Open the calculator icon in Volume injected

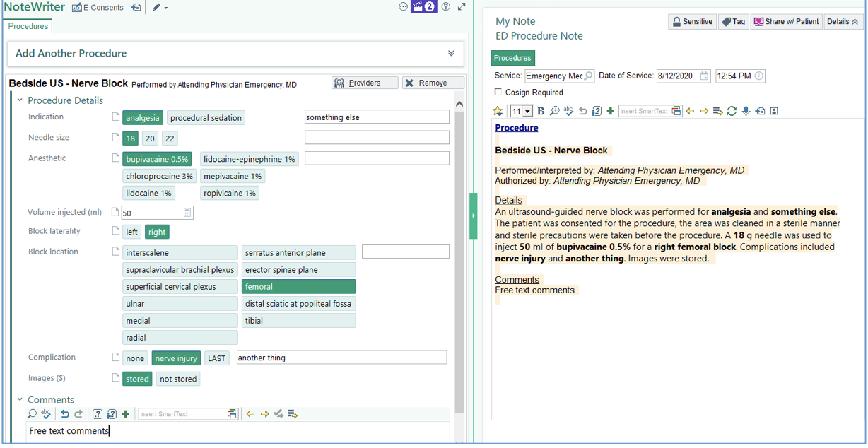pos(187,213)
